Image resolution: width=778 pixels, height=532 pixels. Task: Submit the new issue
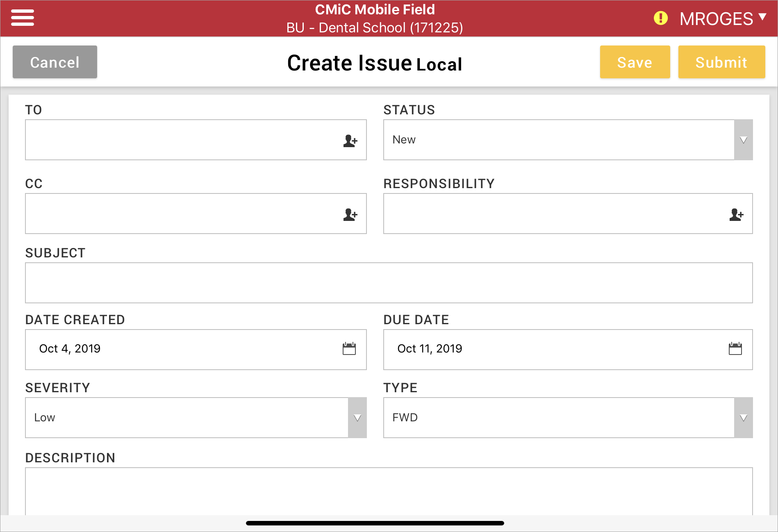coord(721,62)
